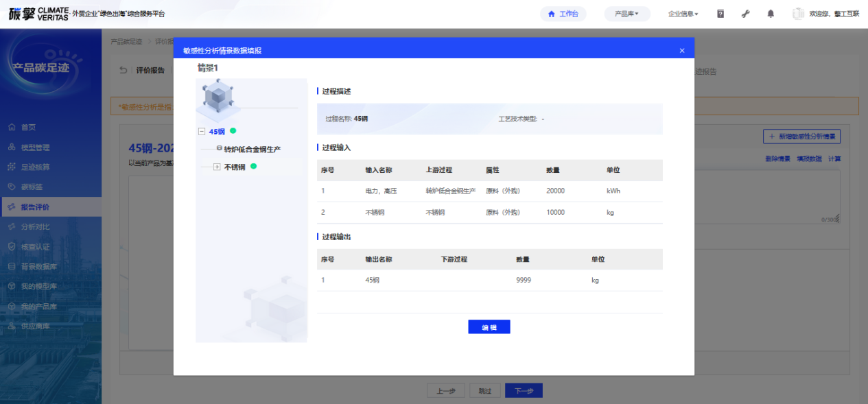Click the back arrow beside 评价报告
The width and height of the screenshot is (868, 404).
(124, 70)
